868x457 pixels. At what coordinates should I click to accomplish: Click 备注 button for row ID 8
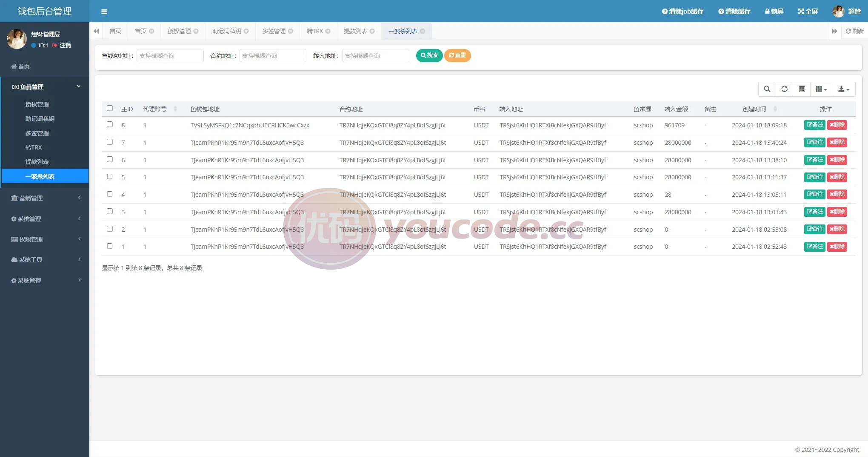tap(814, 125)
